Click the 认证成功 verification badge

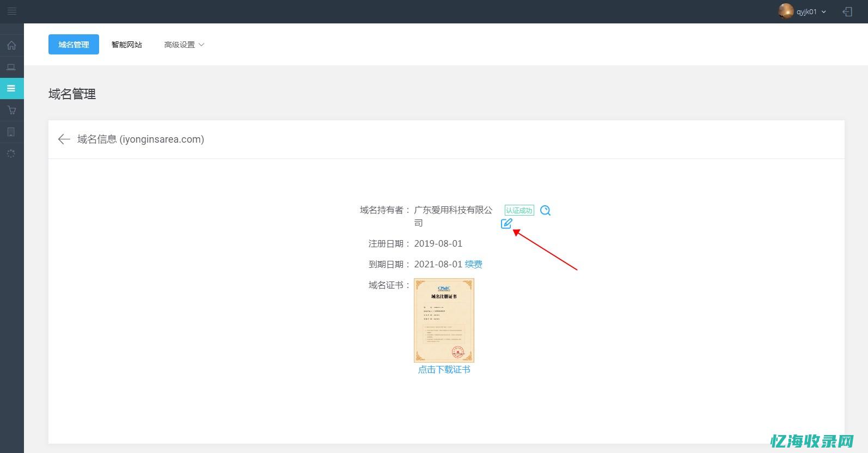point(519,211)
